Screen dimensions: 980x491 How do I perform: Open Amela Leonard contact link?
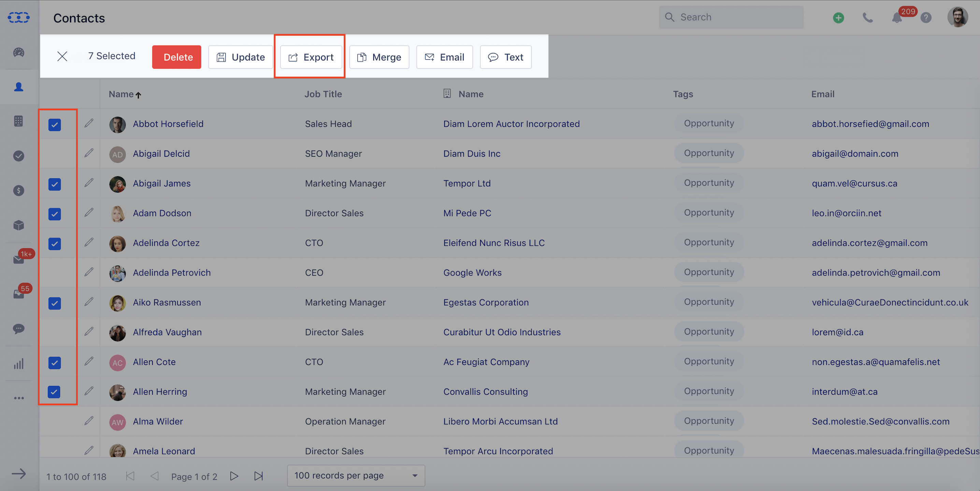click(163, 451)
